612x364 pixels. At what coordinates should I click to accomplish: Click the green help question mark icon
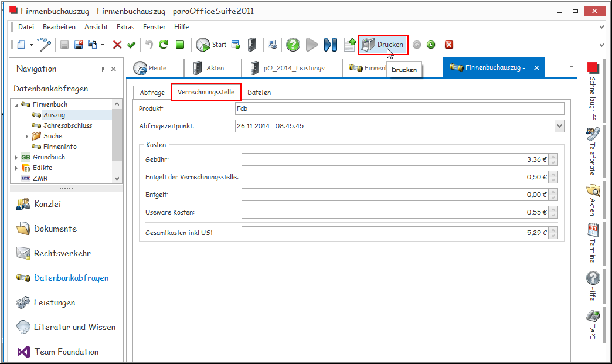point(293,45)
